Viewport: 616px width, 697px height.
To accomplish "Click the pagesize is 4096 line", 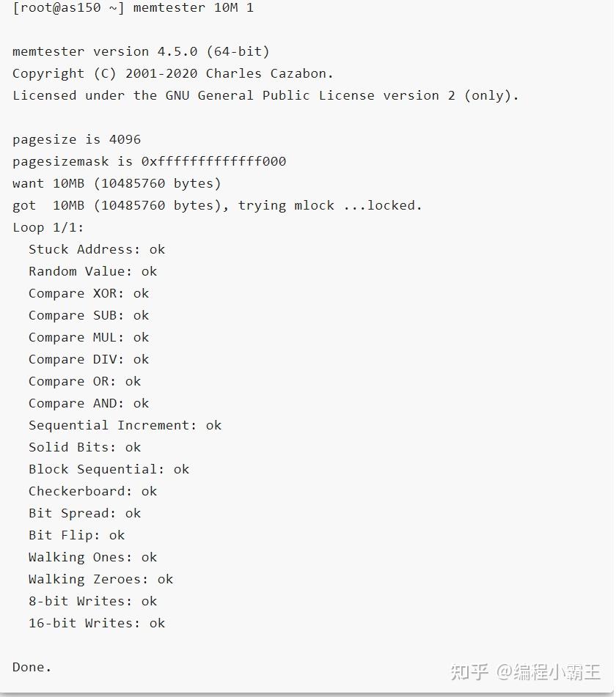I will (x=76, y=139).
